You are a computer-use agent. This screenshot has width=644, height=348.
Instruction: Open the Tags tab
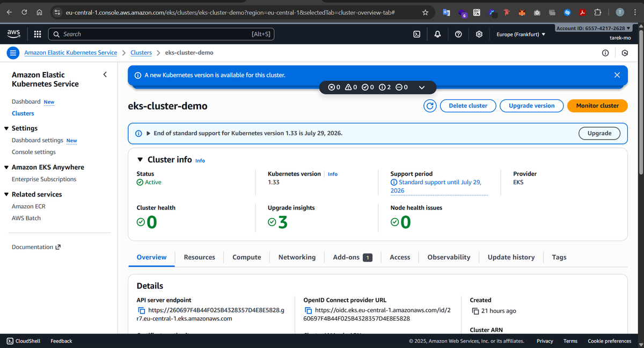pos(559,257)
